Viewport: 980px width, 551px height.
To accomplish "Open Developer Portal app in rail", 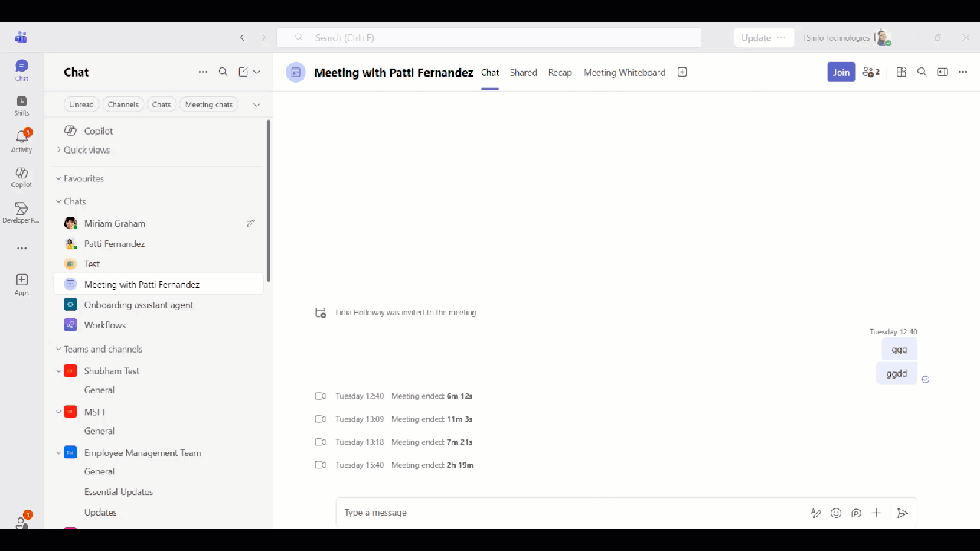I will pyautogui.click(x=21, y=213).
